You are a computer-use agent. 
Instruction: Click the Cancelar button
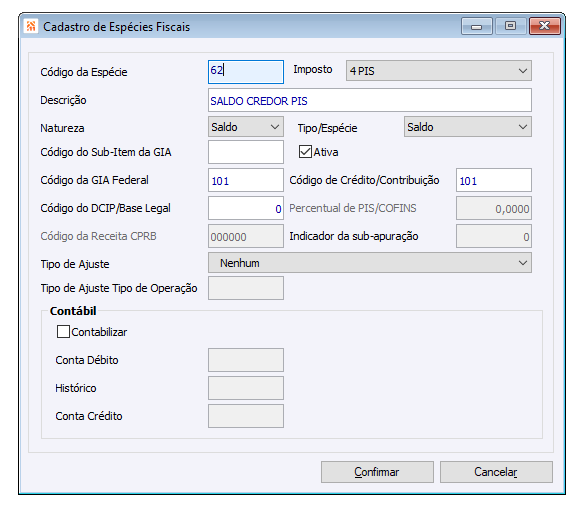pos(496,472)
